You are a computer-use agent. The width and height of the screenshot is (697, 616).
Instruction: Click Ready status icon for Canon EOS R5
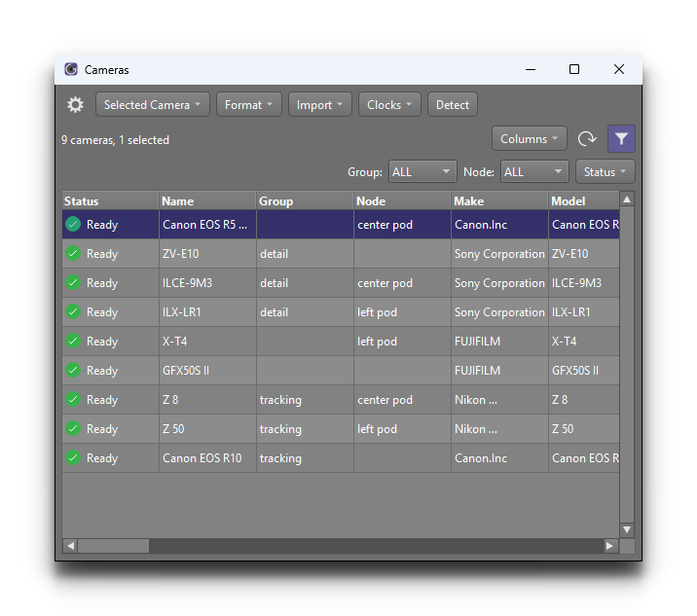[73, 224]
